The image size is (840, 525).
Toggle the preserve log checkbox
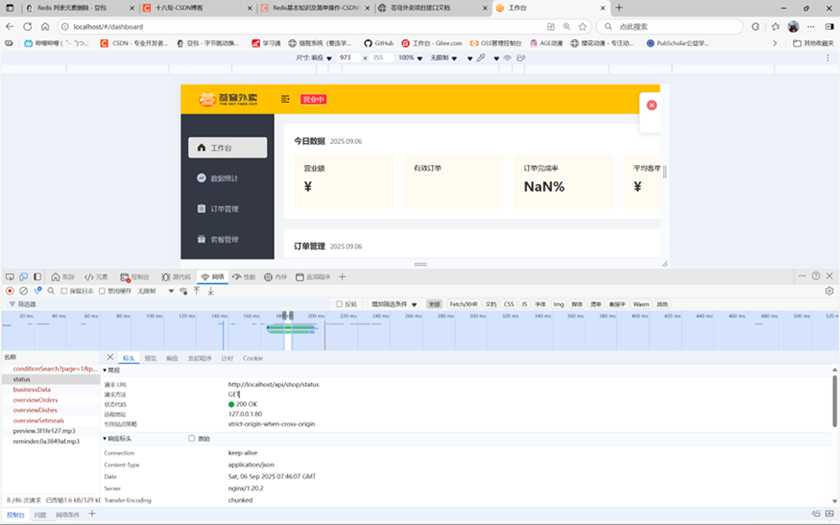click(64, 291)
